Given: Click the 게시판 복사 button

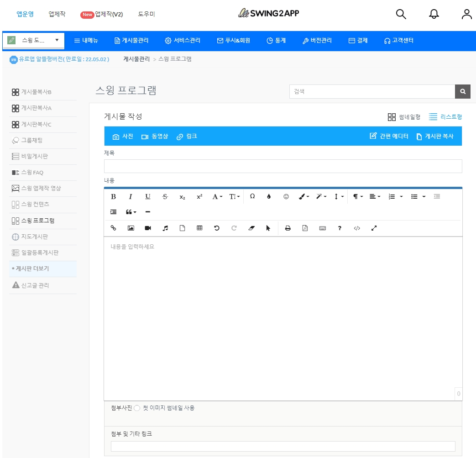Looking at the screenshot, I should [435, 136].
